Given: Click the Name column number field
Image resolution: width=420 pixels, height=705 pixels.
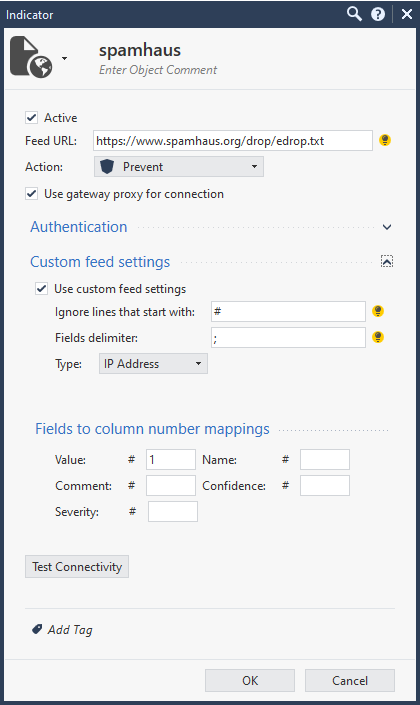Looking at the screenshot, I should click(x=325, y=460).
